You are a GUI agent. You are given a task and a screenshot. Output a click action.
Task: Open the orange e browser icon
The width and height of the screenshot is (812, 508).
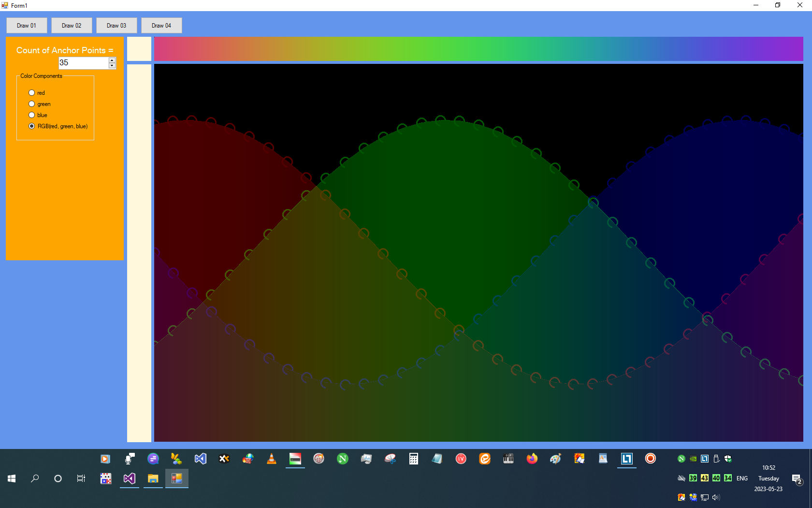(x=485, y=459)
